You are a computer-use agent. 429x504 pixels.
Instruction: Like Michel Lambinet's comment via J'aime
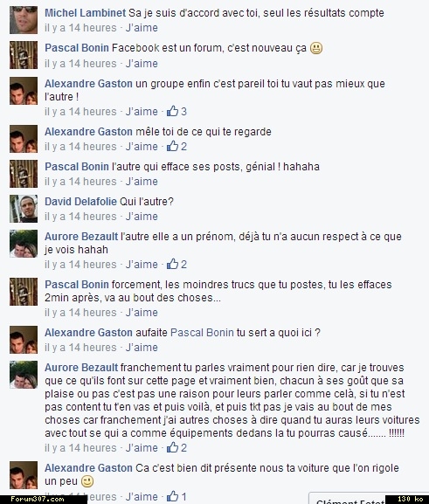tap(142, 28)
